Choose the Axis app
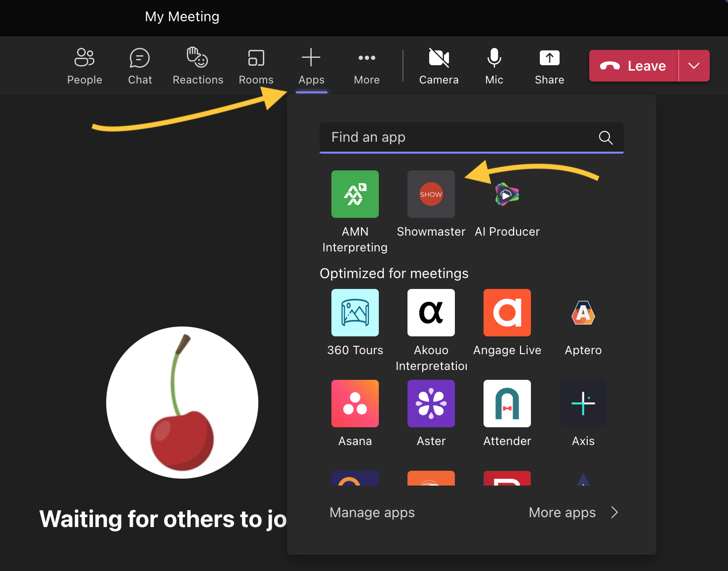 pyautogui.click(x=583, y=404)
